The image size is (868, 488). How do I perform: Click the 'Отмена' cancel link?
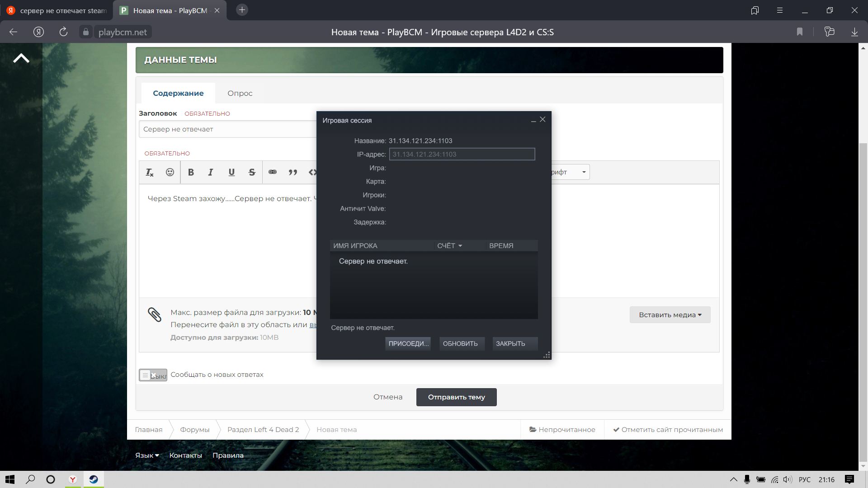[x=388, y=397]
